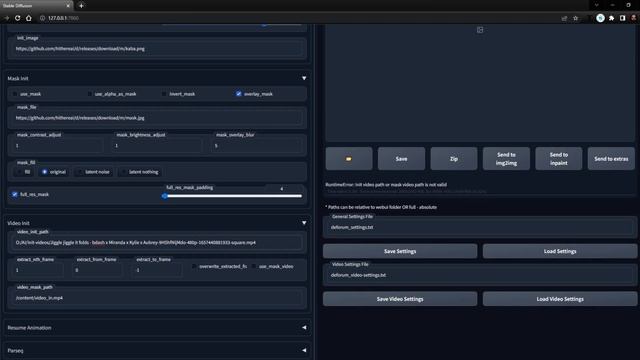Viewport: 640px width, 360px height.
Task: Click the mask_brightness_adjust field
Action: point(157,145)
